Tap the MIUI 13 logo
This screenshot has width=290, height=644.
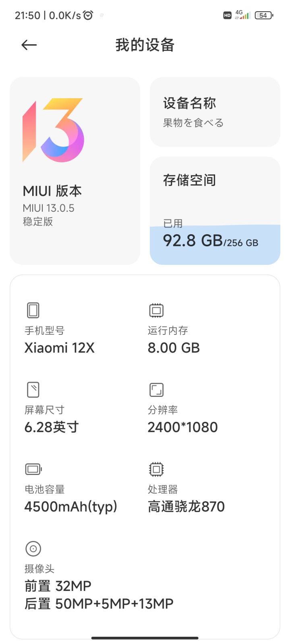53,130
